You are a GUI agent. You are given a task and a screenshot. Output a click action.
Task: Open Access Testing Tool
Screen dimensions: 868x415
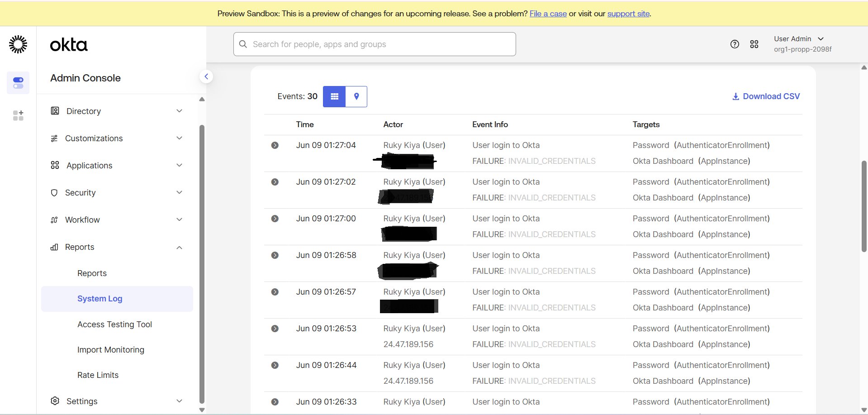(x=114, y=324)
